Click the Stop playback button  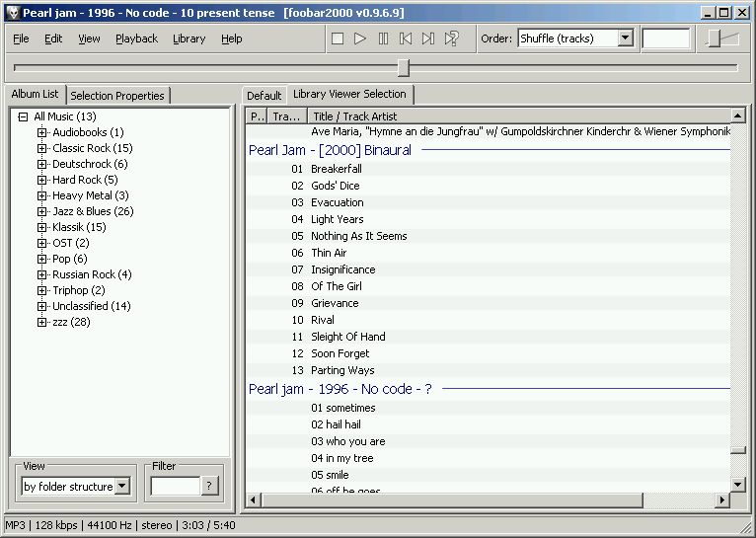click(x=338, y=38)
